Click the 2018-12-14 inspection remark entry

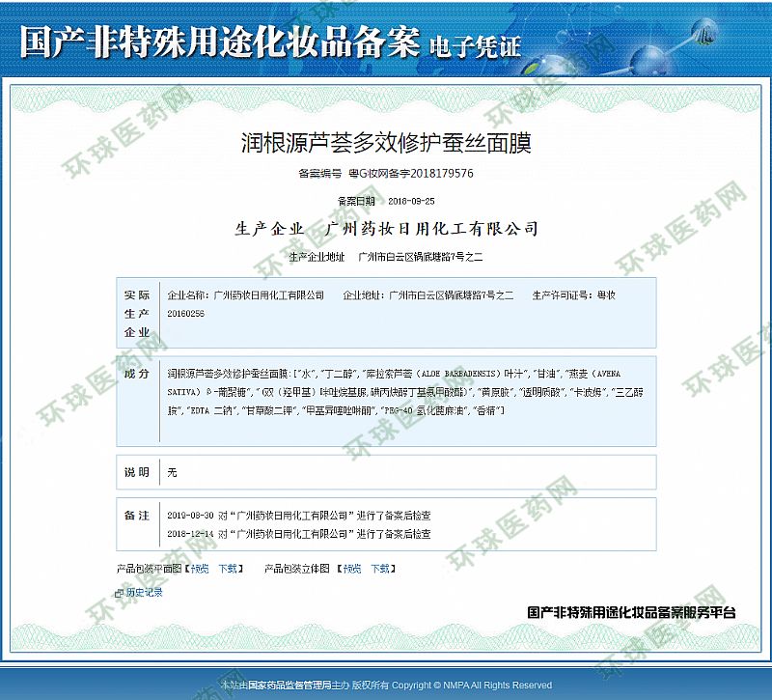298,533
